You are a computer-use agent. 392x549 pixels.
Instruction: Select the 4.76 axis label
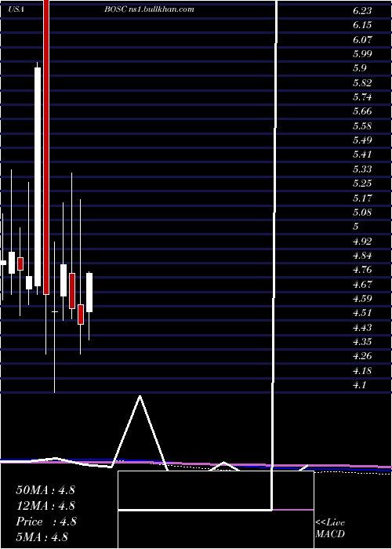(362, 270)
